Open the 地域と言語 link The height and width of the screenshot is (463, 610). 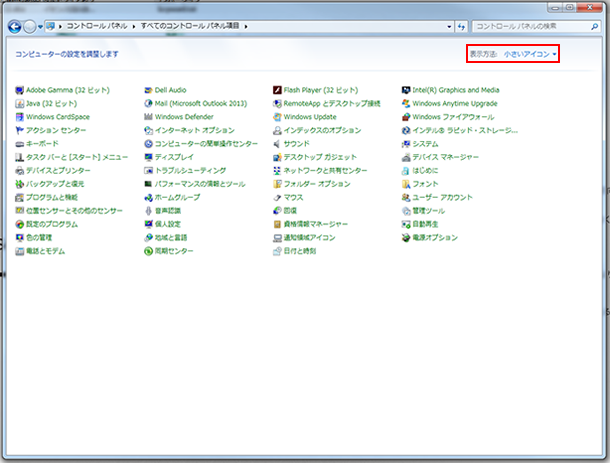171,238
